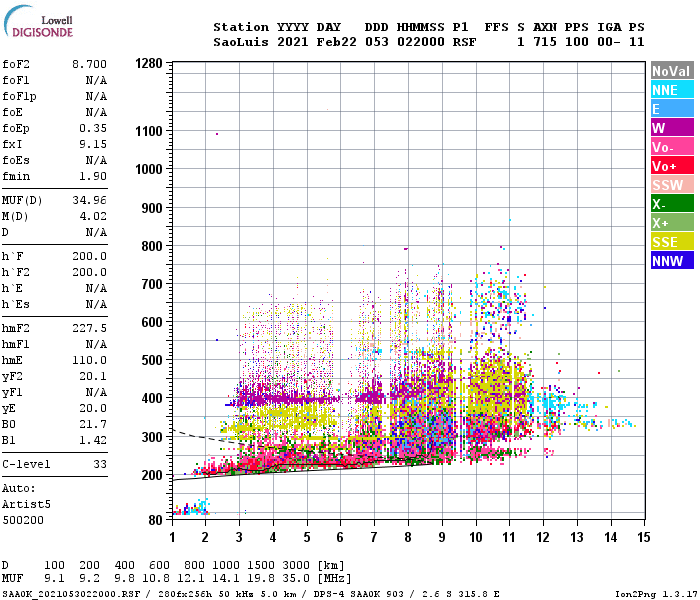This screenshot has width=700, height=600.
Task: Click the C-level value 33
Action: click(100, 464)
